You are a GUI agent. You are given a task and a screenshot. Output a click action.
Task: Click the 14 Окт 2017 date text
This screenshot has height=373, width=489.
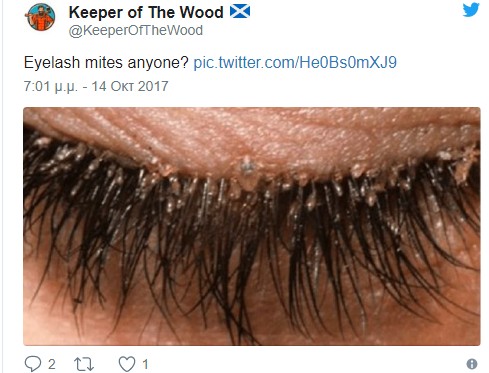click(130, 86)
